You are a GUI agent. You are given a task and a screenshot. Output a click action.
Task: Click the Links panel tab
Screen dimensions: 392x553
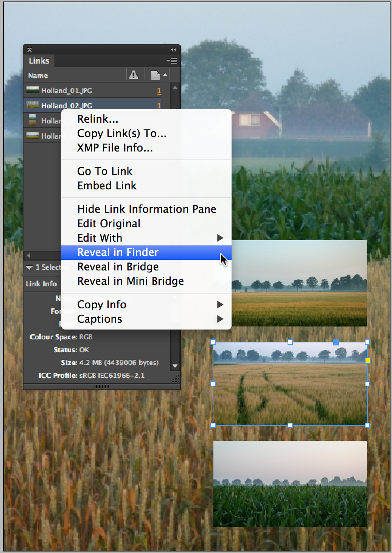[39, 61]
